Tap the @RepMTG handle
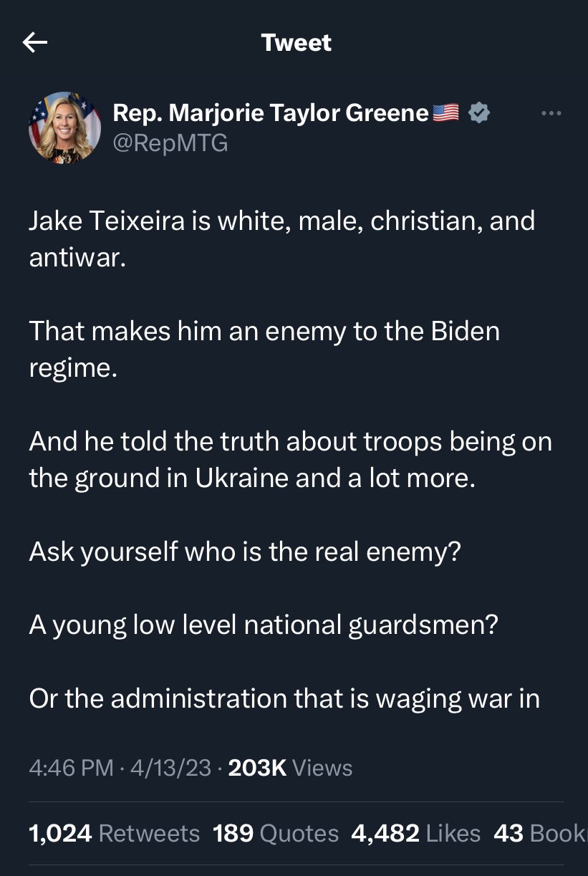 coord(170,143)
